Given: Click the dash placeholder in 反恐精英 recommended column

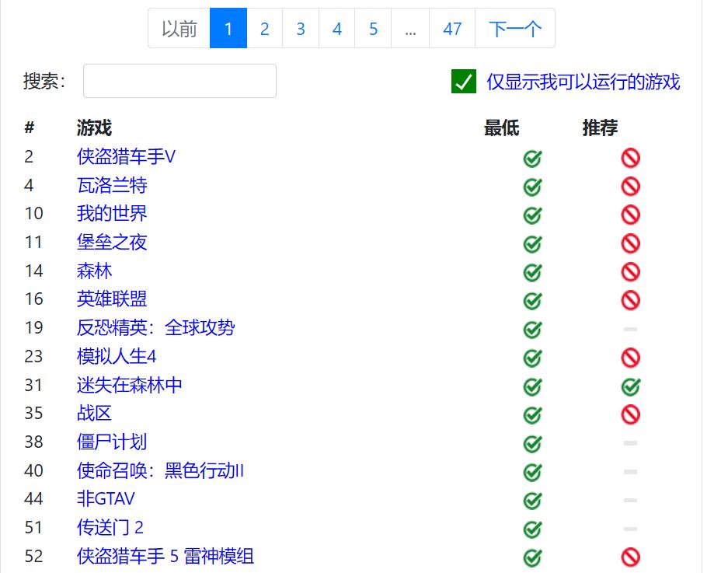Looking at the screenshot, I should click(x=630, y=329).
